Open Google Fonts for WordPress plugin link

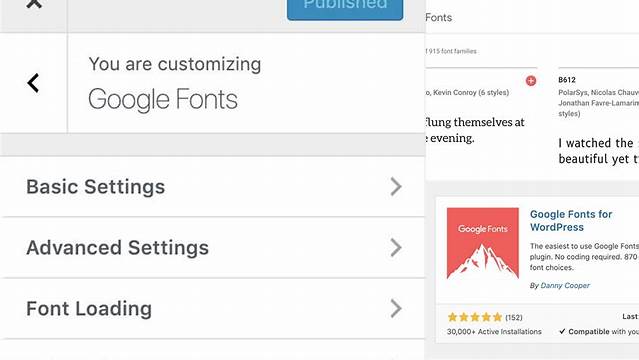click(571, 221)
